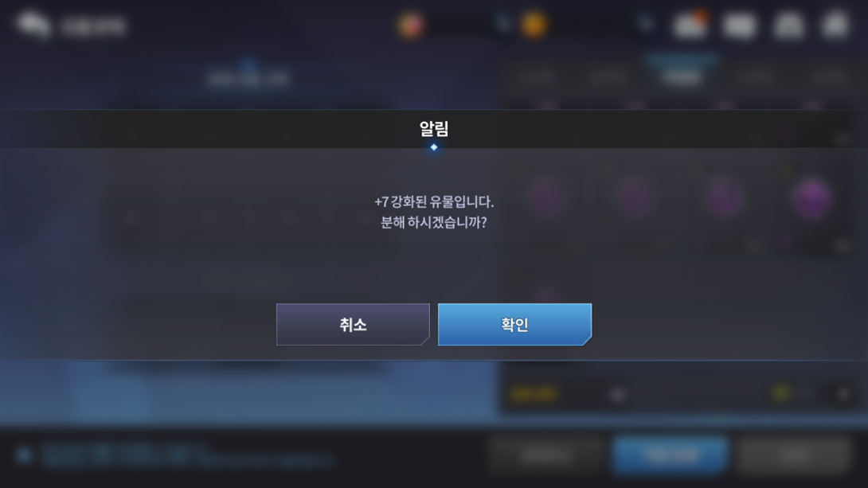Add gold with the plus icon
This screenshot has width=868, height=488.
pyautogui.click(x=645, y=25)
